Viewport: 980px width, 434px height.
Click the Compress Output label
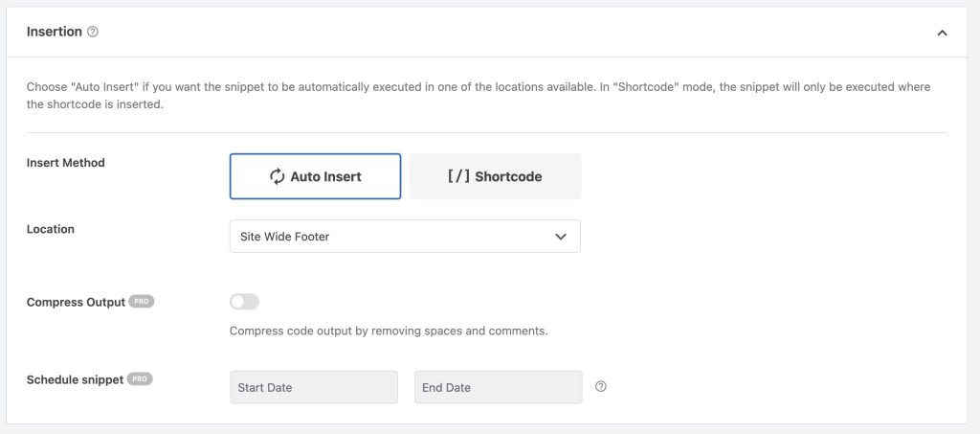77,302
